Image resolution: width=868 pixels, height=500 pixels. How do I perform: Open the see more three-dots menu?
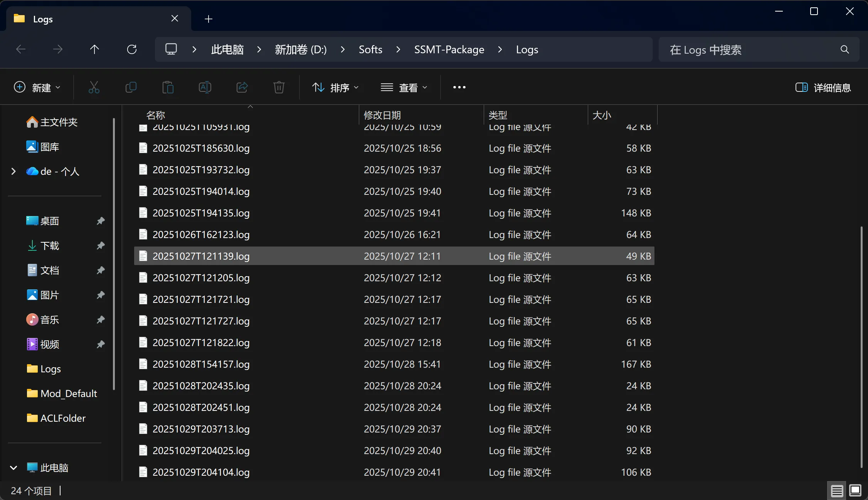pyautogui.click(x=459, y=88)
